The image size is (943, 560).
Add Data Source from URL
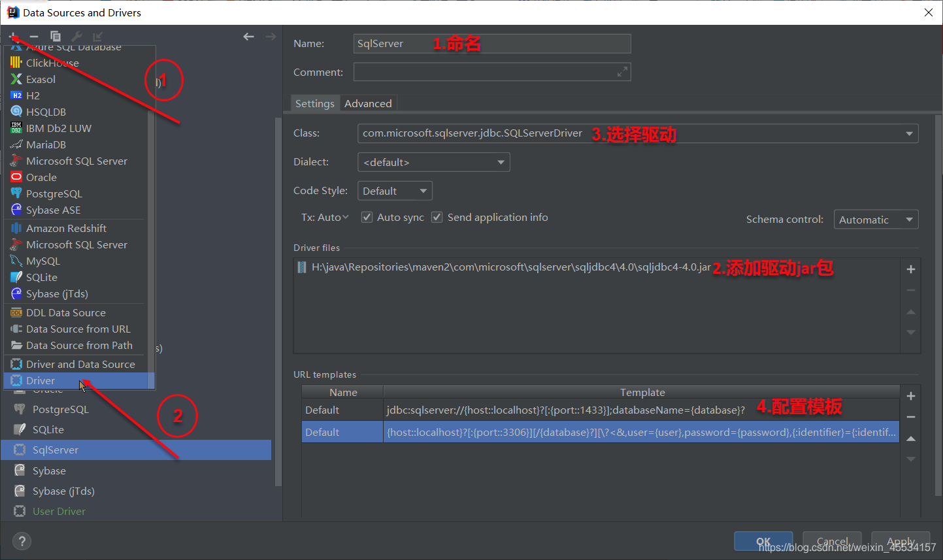click(80, 329)
